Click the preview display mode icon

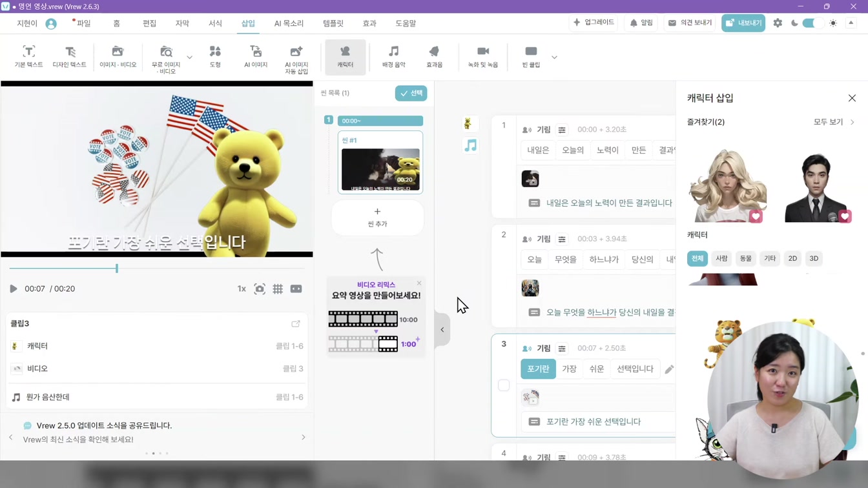click(x=296, y=289)
